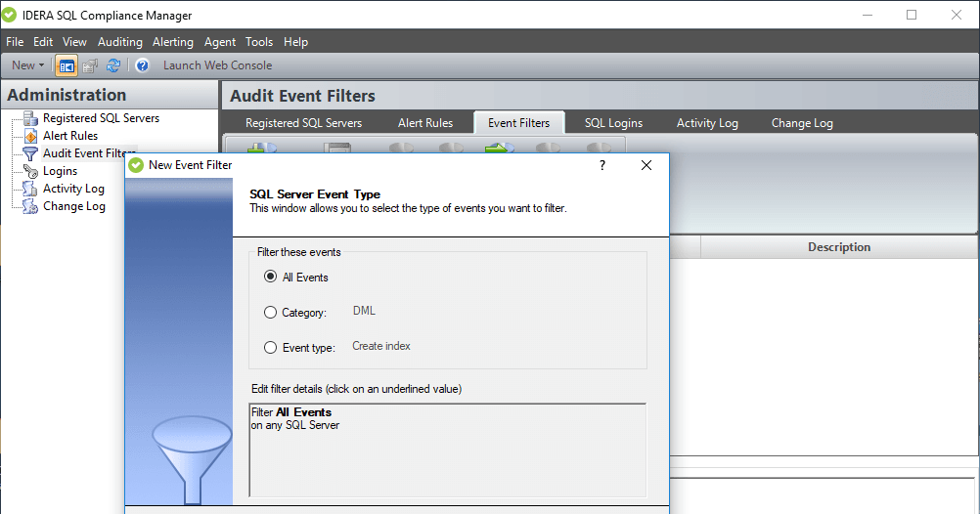Switch to the Alert Rules tab
The image size is (980, 514).
[x=425, y=123]
